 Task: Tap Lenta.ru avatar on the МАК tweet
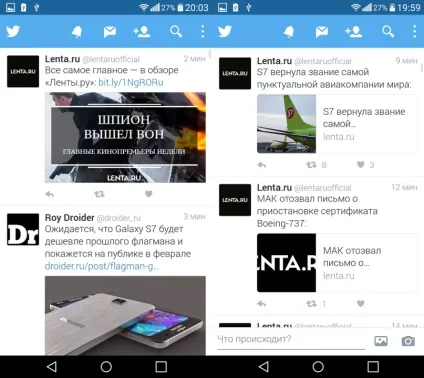[235, 200]
